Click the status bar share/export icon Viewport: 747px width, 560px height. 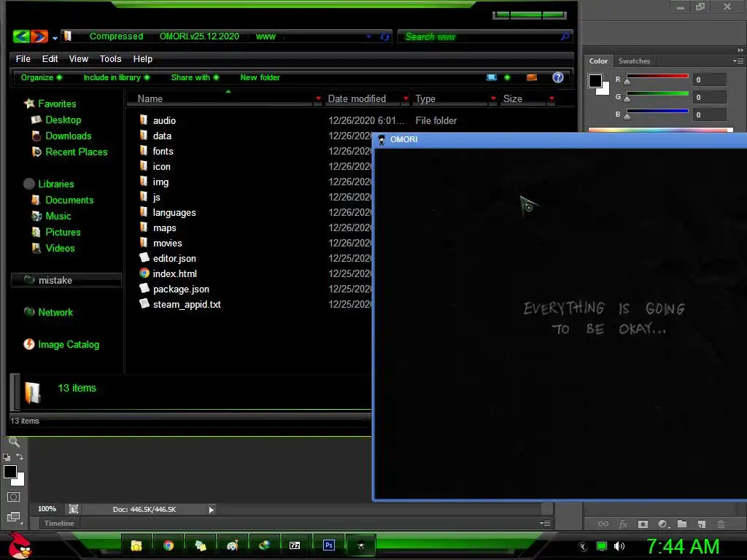(x=74, y=509)
